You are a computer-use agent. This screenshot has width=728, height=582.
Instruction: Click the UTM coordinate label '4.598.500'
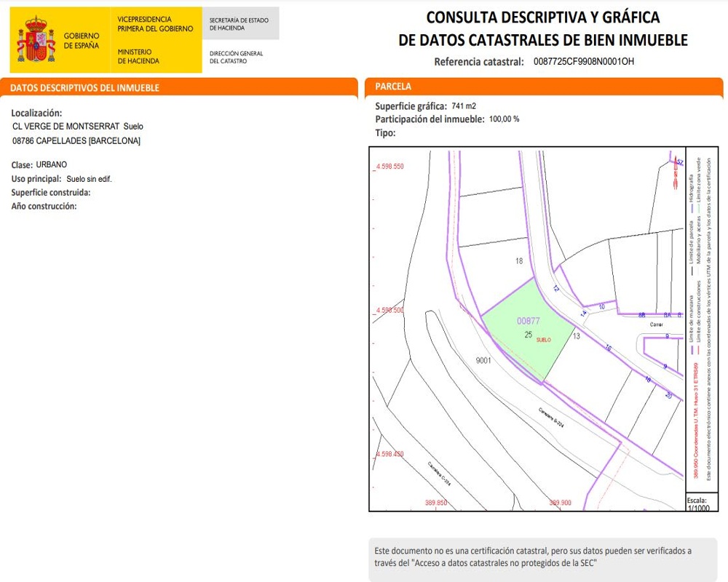[x=390, y=310]
